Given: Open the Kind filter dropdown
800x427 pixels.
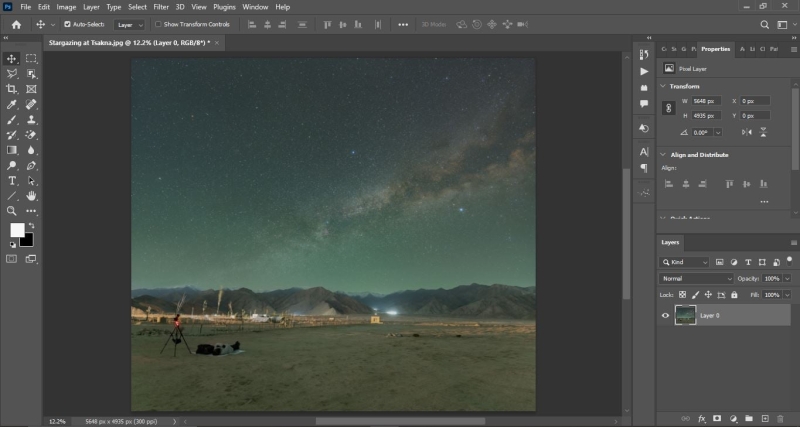Looking at the screenshot, I should tap(684, 262).
